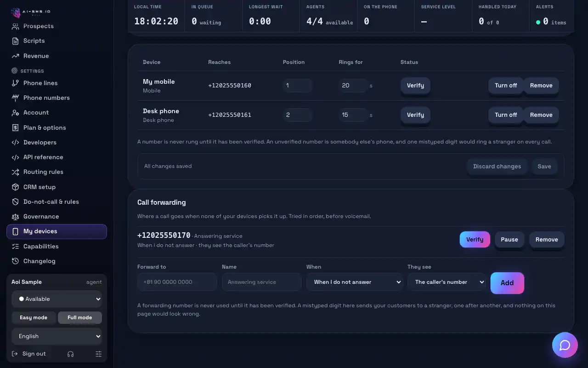Remove the +12025550170 forwarding entry
The height and width of the screenshot is (368, 588).
coord(547,240)
